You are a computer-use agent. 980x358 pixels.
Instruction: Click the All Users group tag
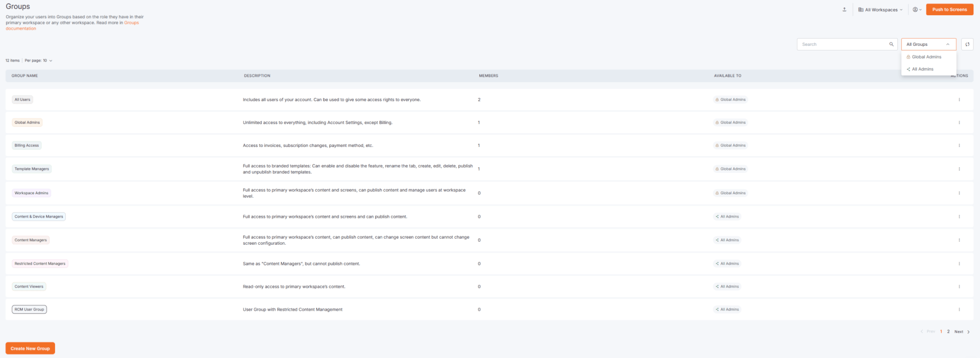[22, 99]
